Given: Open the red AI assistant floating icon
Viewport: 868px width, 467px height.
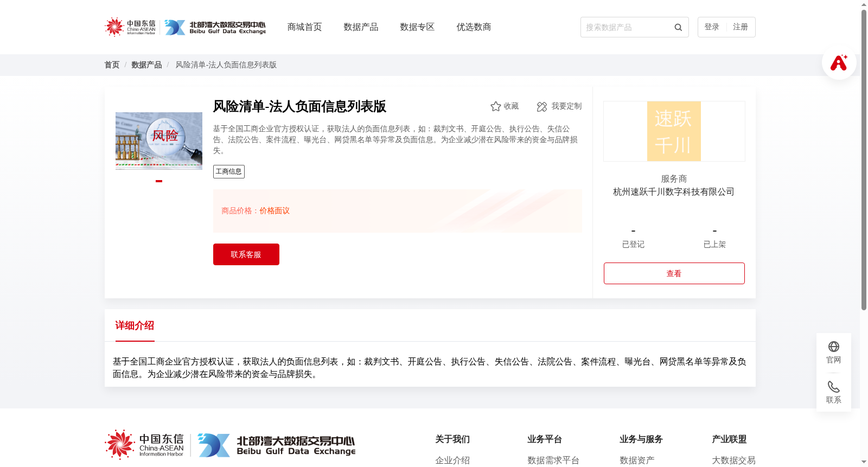Looking at the screenshot, I should [x=839, y=62].
